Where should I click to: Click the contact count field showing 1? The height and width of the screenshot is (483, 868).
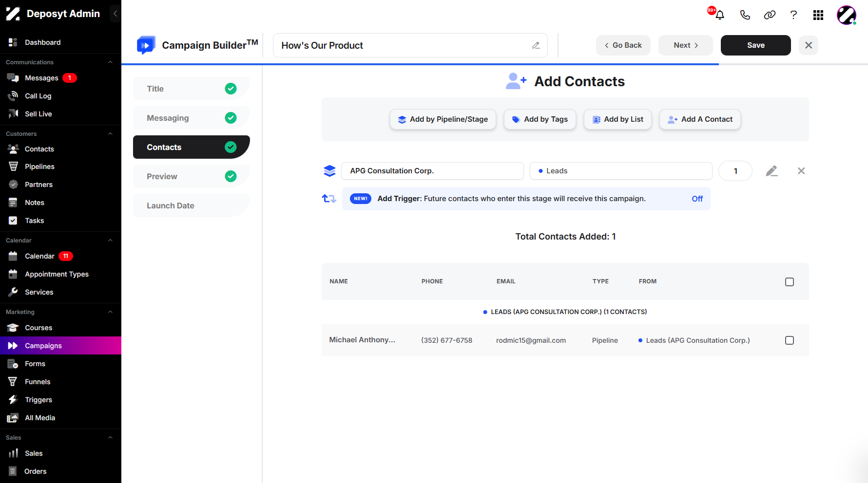pos(735,171)
